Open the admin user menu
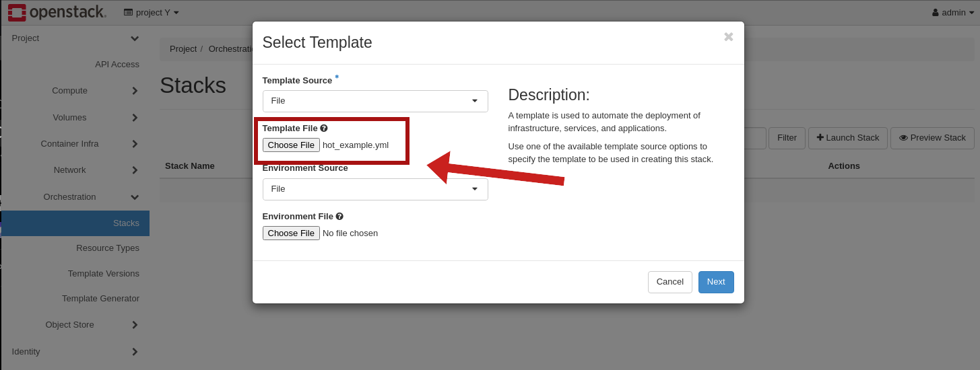The height and width of the screenshot is (370, 980). pos(952,12)
